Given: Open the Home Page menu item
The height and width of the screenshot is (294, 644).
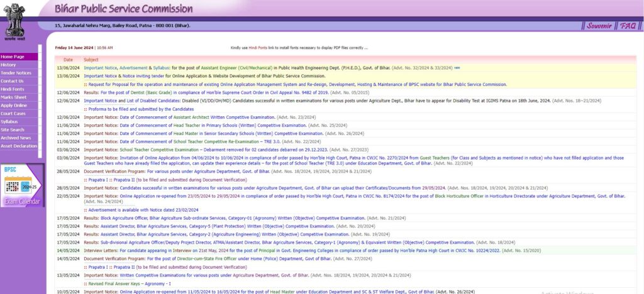Looking at the screenshot, I should click(13, 57).
